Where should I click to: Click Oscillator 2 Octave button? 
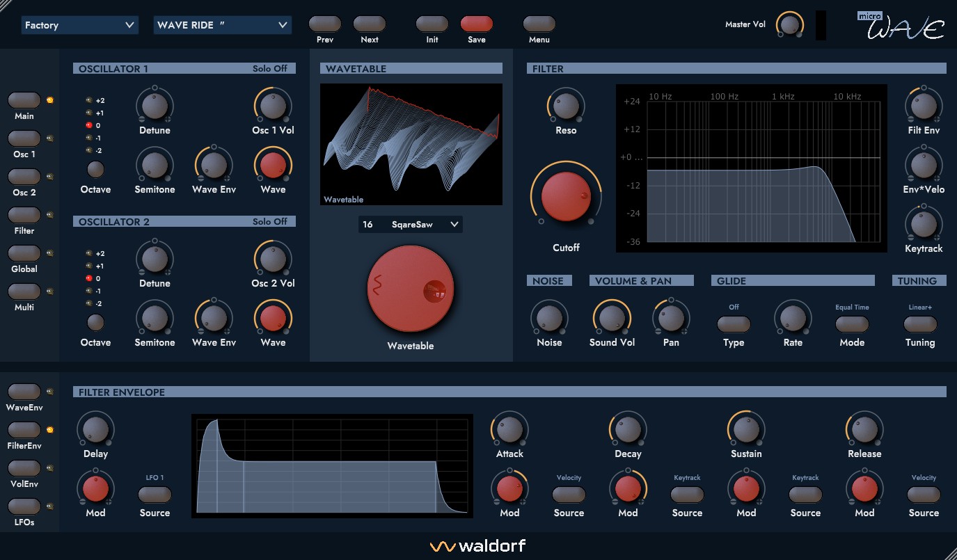(95, 322)
